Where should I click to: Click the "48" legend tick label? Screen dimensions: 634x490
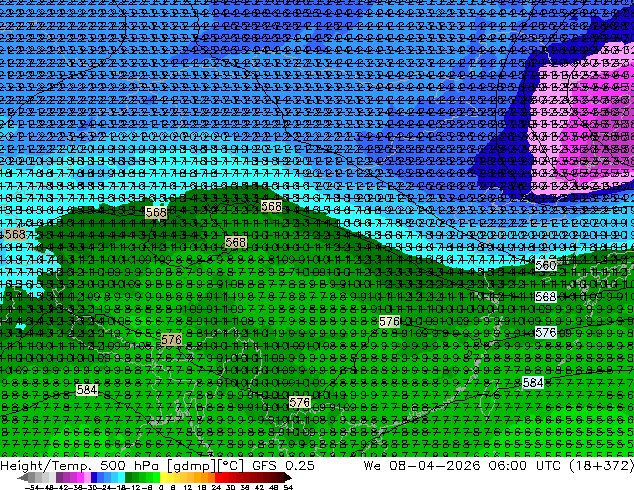(274, 488)
